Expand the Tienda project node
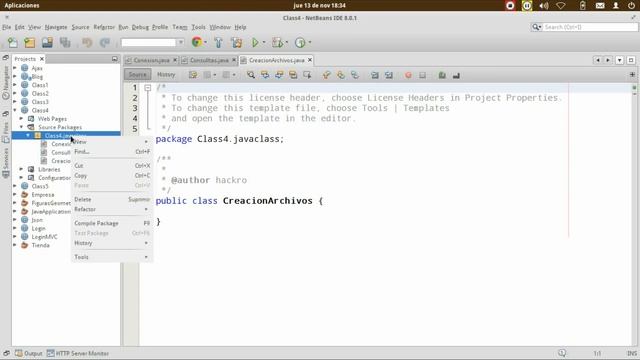640x360 pixels. (15, 245)
